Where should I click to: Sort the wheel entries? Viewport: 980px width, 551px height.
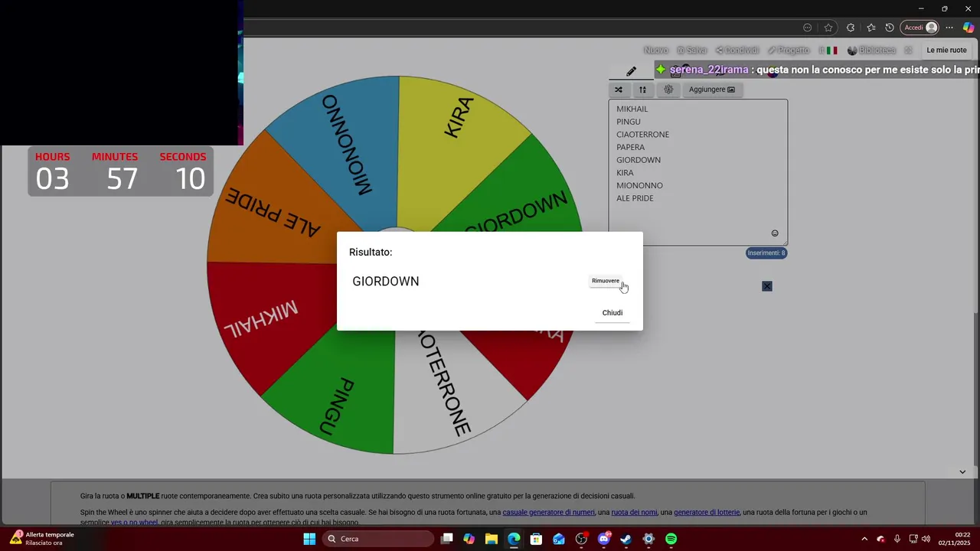click(x=643, y=90)
